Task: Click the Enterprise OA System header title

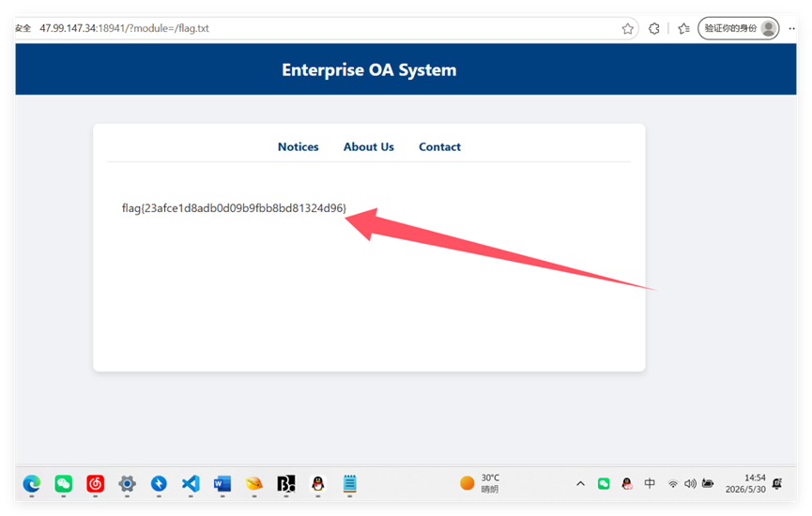Action: (x=369, y=69)
